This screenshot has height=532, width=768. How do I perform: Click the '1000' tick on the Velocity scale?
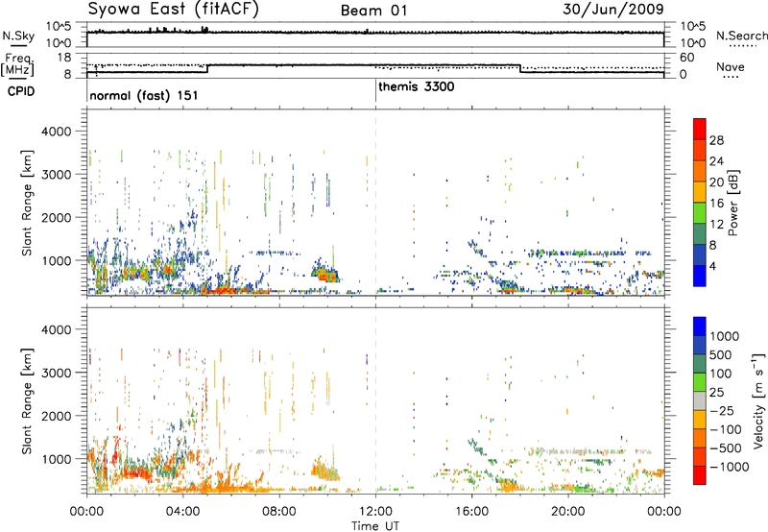tap(724, 336)
